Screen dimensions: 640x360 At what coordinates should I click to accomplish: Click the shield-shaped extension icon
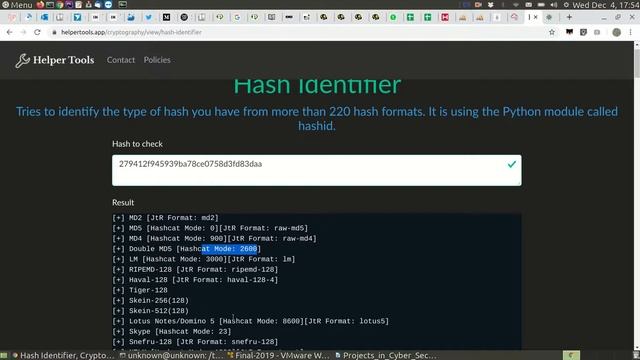583,32
